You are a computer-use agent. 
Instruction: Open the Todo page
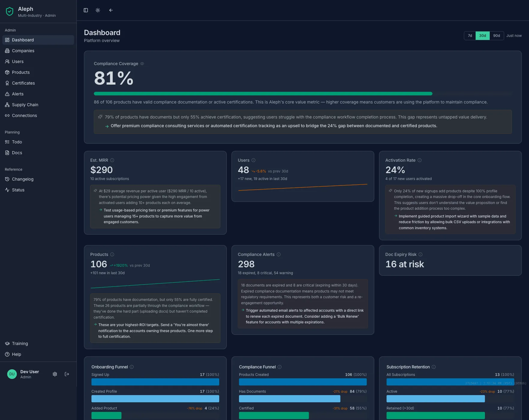click(x=17, y=142)
